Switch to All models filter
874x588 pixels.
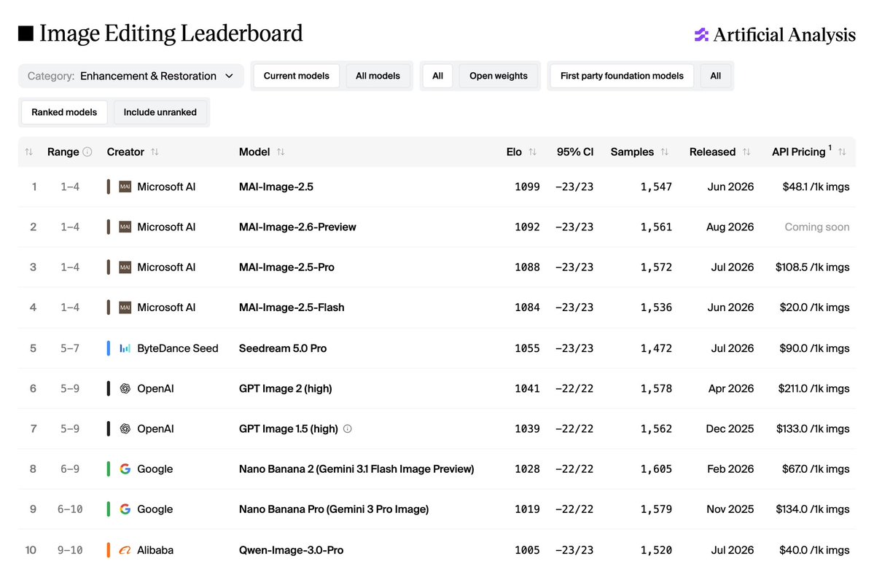[x=378, y=76]
